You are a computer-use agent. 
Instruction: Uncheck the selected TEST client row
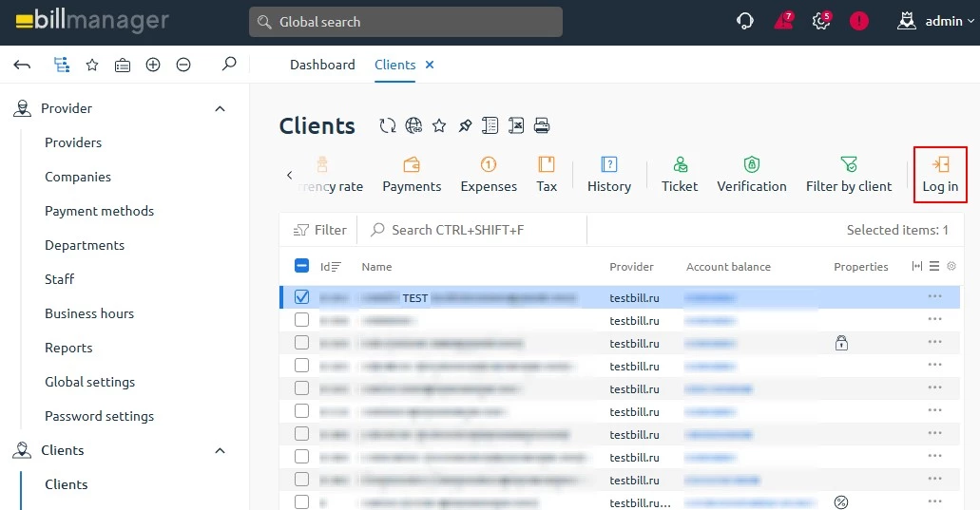click(302, 297)
